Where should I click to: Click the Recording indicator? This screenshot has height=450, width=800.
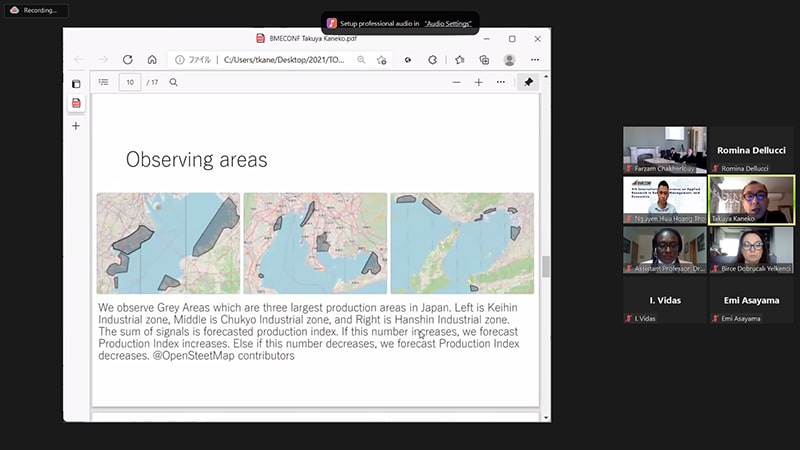[35, 10]
